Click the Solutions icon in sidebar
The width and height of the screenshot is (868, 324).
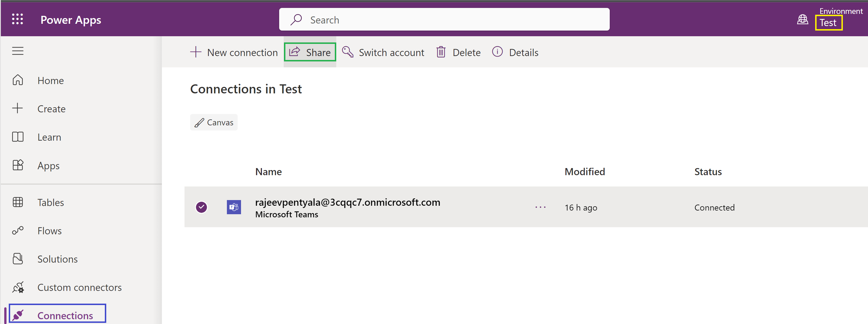coord(18,259)
